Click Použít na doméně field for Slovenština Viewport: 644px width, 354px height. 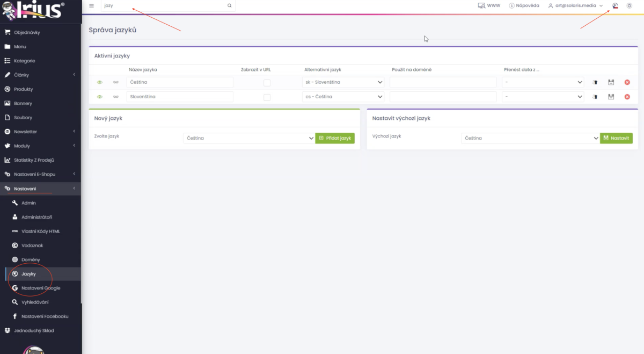443,97
